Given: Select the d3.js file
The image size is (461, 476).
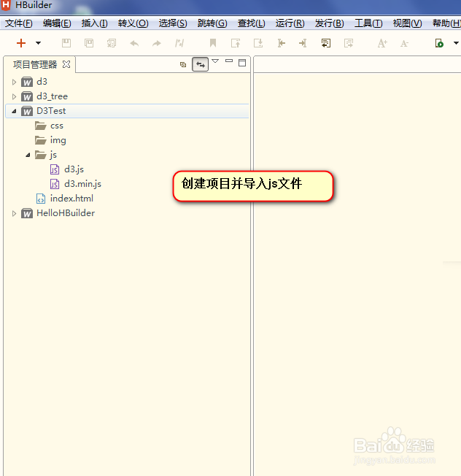Looking at the screenshot, I should pyautogui.click(x=74, y=169).
